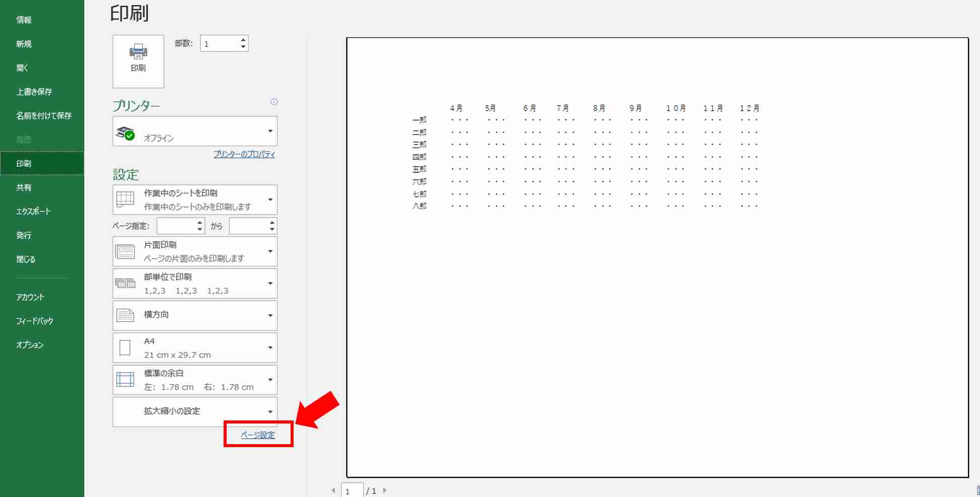Image resolution: width=980 pixels, height=497 pixels.
Task: Click the 一郎 row label in the preview
Action: (x=419, y=120)
